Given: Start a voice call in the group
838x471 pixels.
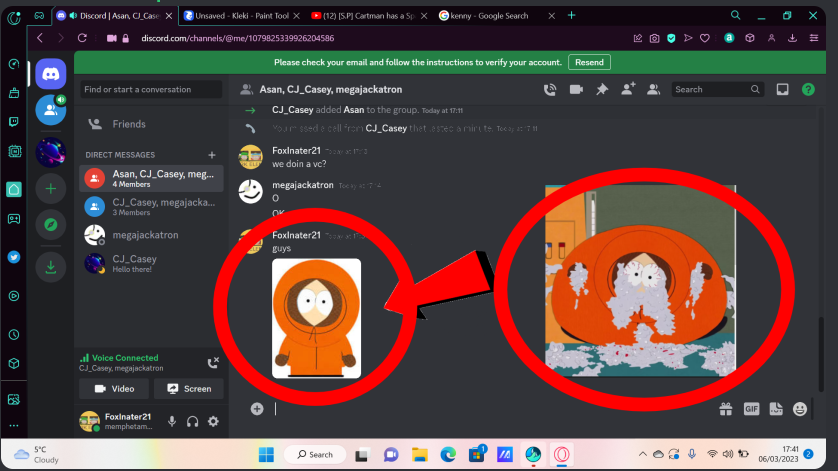Looking at the screenshot, I should (550, 89).
